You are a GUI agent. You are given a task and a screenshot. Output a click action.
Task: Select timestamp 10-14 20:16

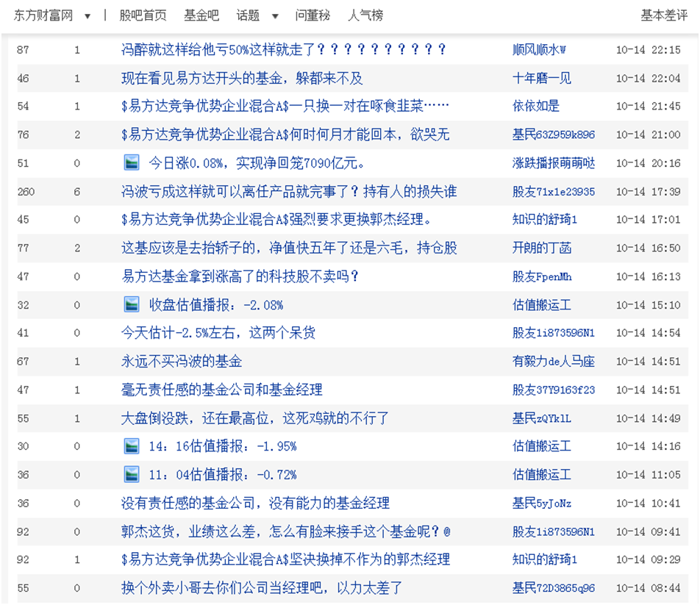(x=649, y=163)
